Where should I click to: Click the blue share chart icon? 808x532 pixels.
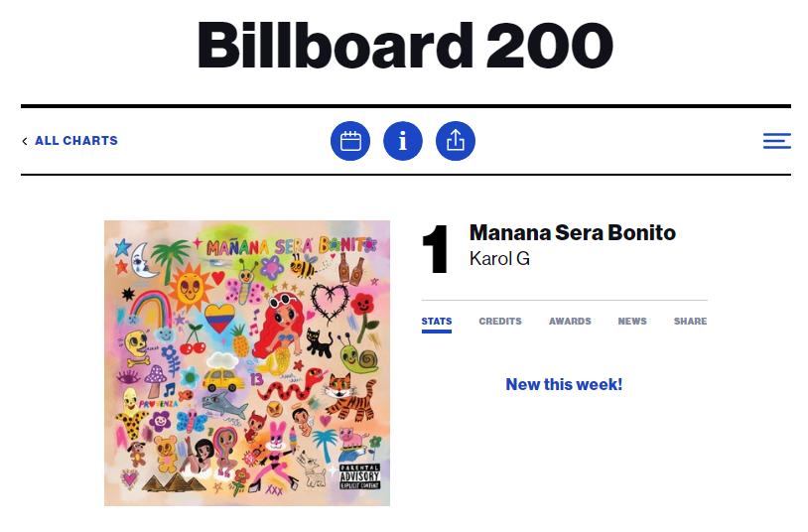(x=456, y=141)
